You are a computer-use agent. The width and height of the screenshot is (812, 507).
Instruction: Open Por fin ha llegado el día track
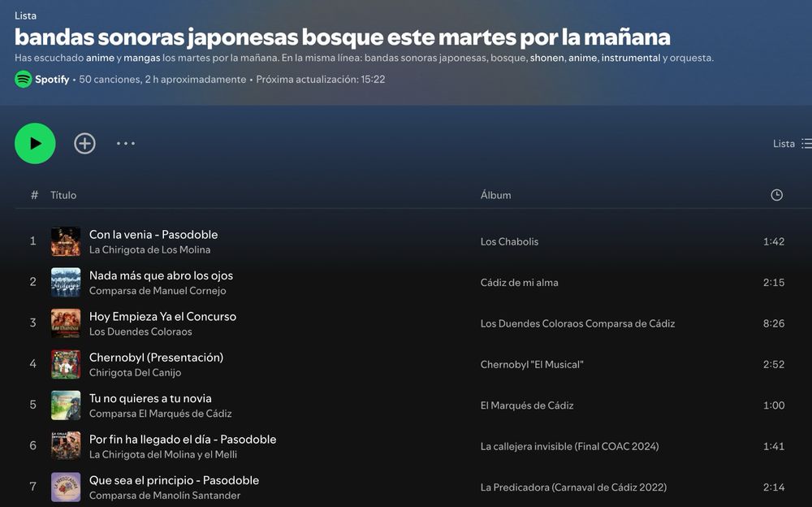(183, 439)
